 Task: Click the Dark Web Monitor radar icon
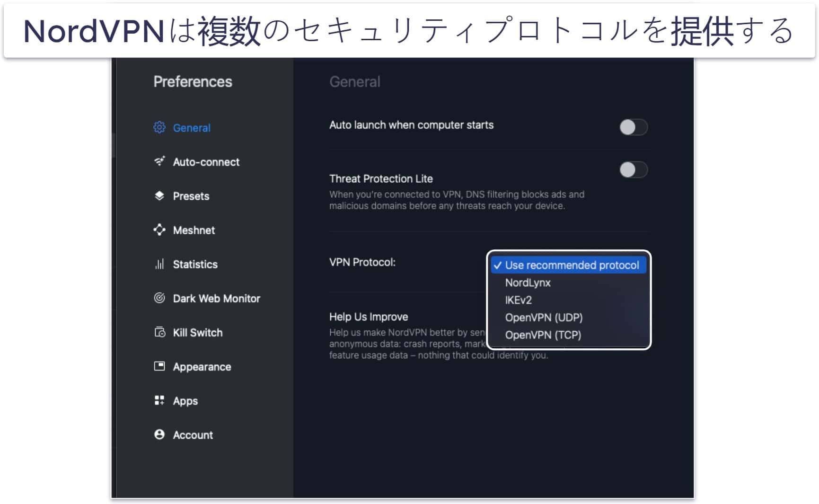pos(159,298)
